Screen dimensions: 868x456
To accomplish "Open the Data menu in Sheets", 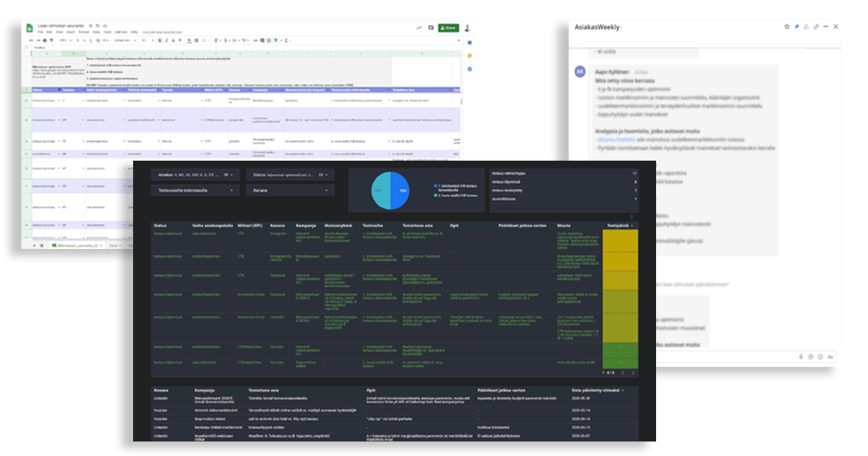I will pyautogui.click(x=95, y=33).
